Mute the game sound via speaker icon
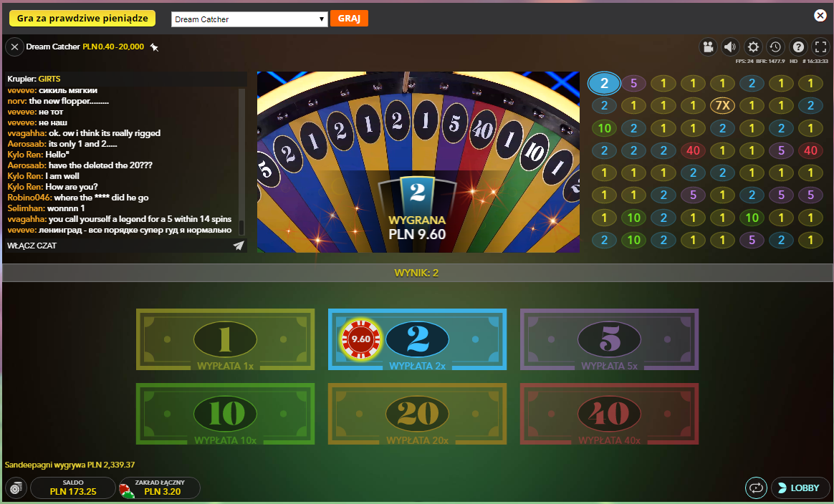834x504 pixels. click(730, 47)
